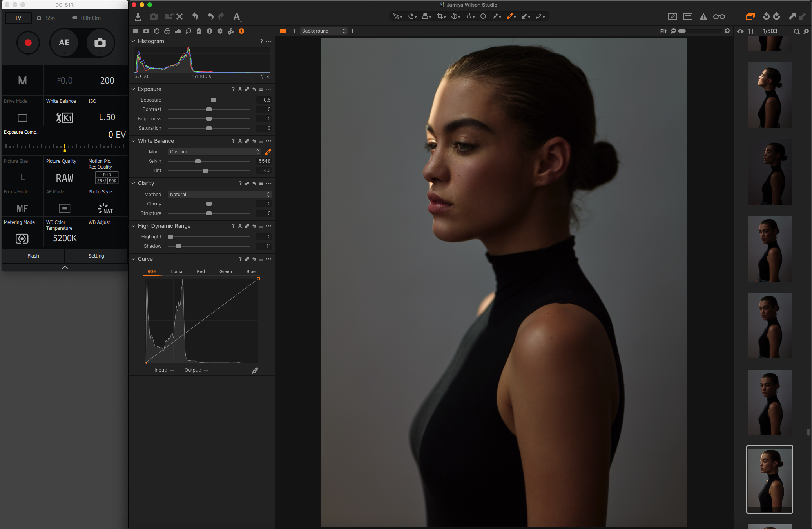This screenshot has height=529, width=812.
Task: Select the Apply adjustments arrow tool
Action: point(525,16)
